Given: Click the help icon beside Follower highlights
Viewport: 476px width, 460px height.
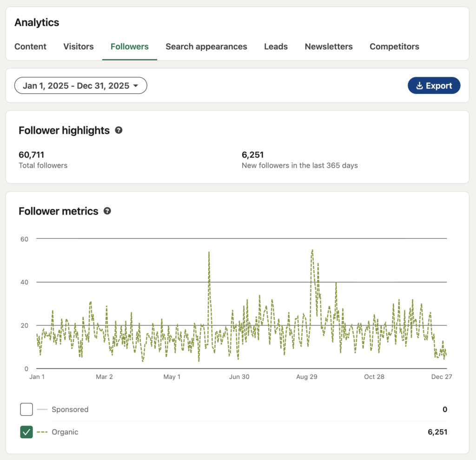Looking at the screenshot, I should pyautogui.click(x=119, y=131).
